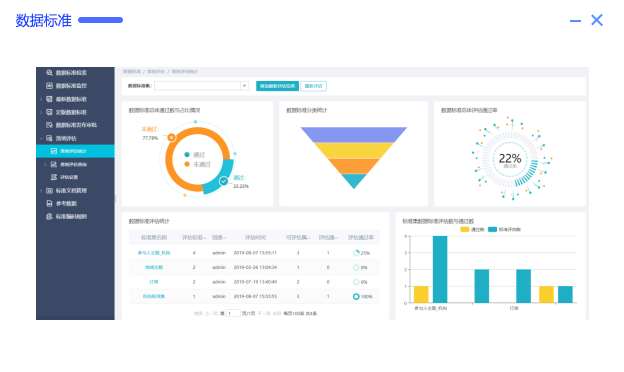Click the tallest teal bar for 参与人主题_机构
624x372 pixels.
coord(440,269)
